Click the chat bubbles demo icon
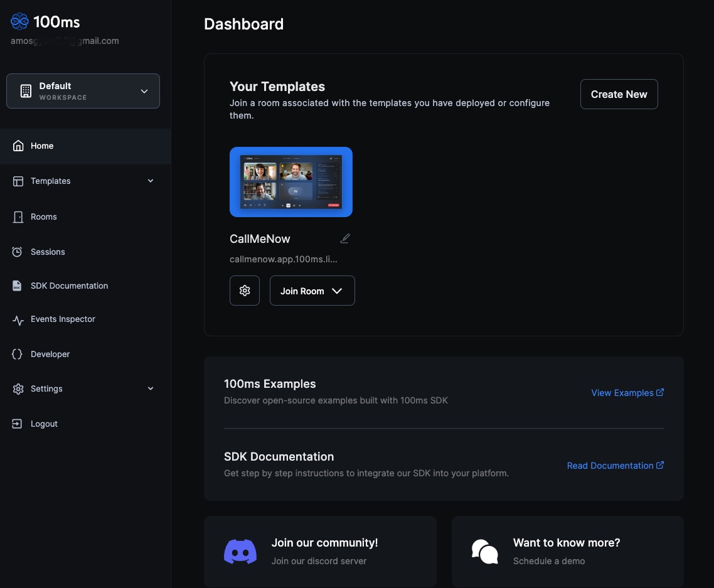Image resolution: width=714 pixels, height=588 pixels. point(484,552)
